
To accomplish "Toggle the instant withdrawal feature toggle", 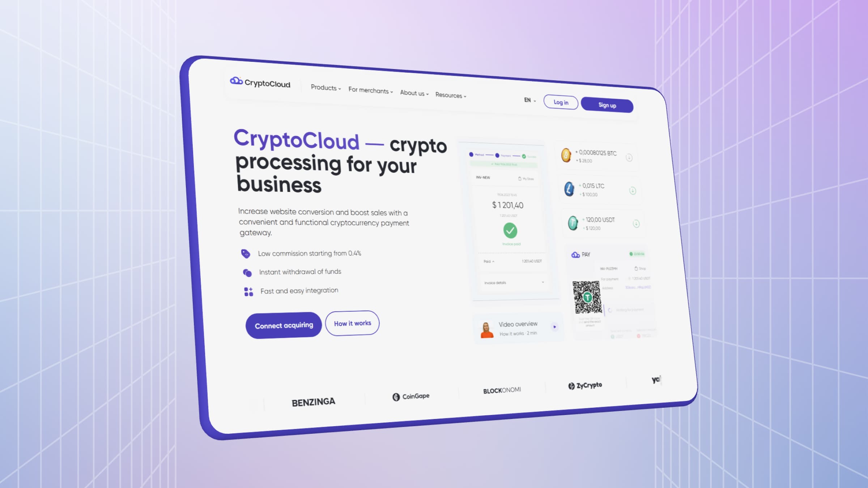I will coord(248,272).
